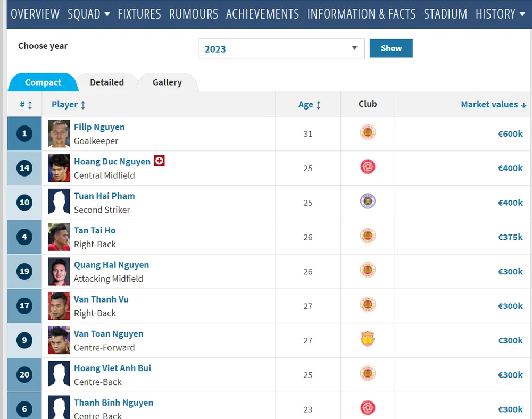532x419 pixels.
Task: Open the year selection dropdown
Action: (281, 49)
